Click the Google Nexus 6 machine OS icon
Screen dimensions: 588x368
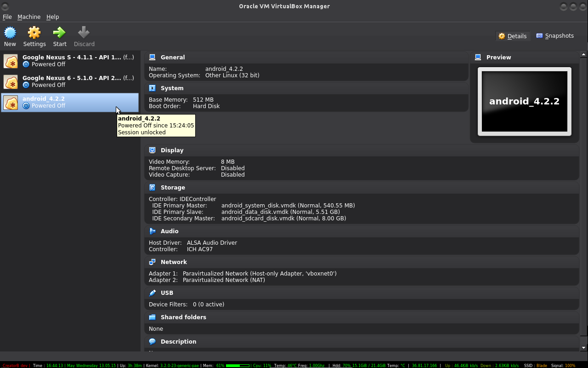point(11,82)
